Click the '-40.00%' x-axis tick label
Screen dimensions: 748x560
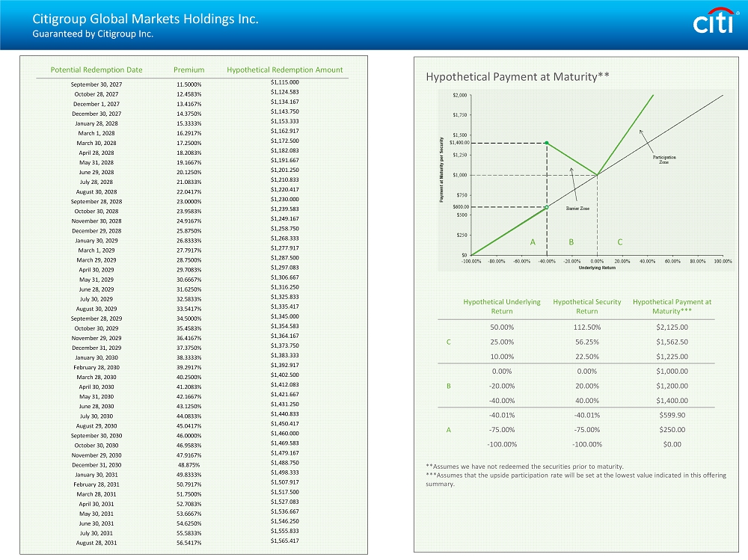coord(548,262)
